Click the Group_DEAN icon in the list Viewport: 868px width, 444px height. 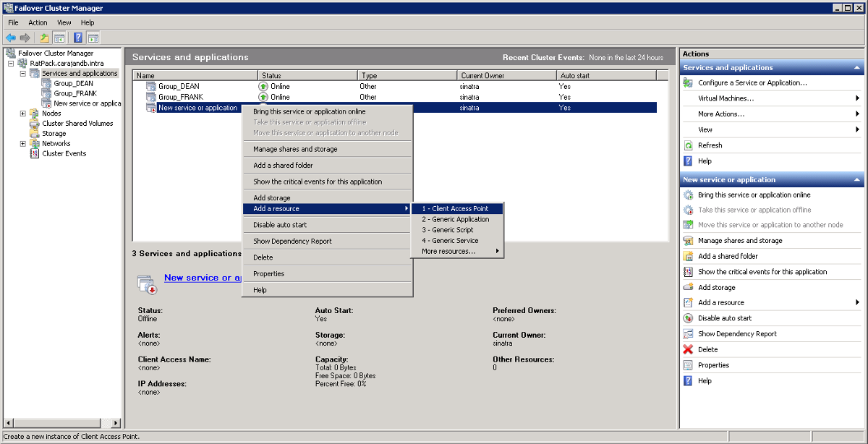click(150, 86)
